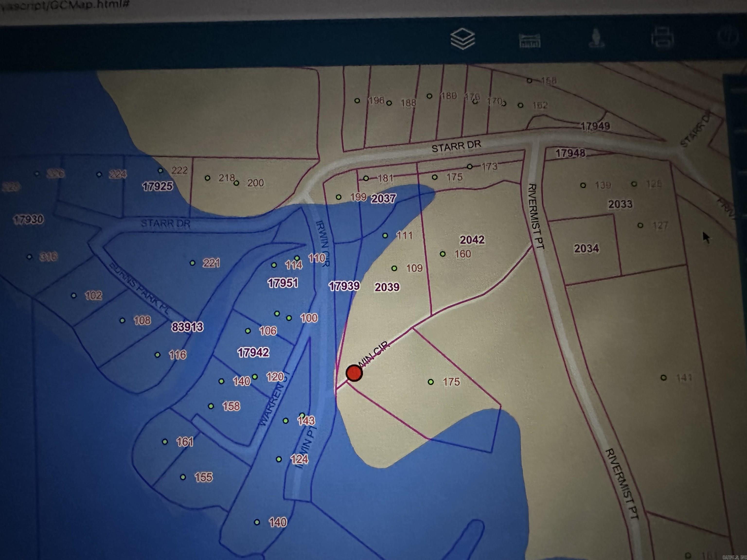Click the Print map icon
Screen dimensions: 747x560
pyautogui.click(x=662, y=37)
